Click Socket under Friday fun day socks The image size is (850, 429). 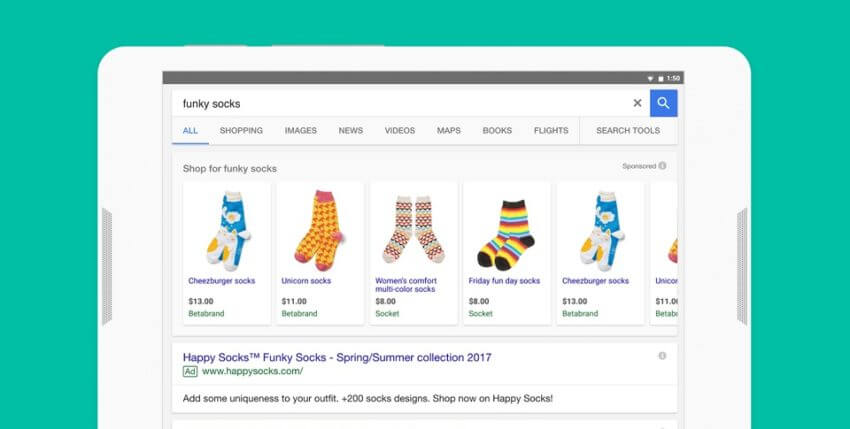tap(481, 313)
